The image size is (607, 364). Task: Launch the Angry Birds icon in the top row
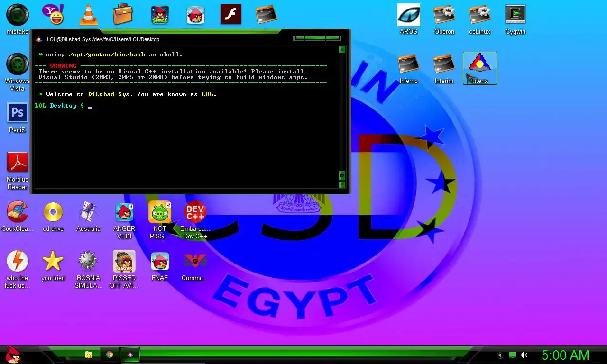195,14
